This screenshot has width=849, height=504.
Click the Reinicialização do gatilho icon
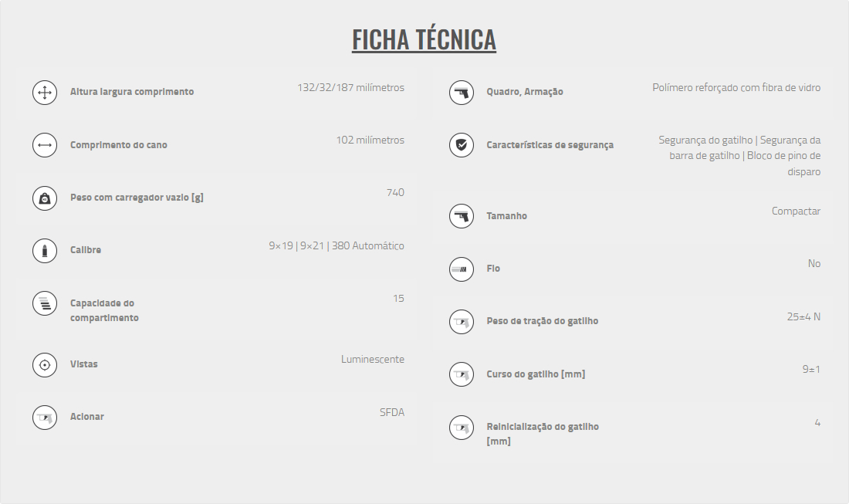462,427
